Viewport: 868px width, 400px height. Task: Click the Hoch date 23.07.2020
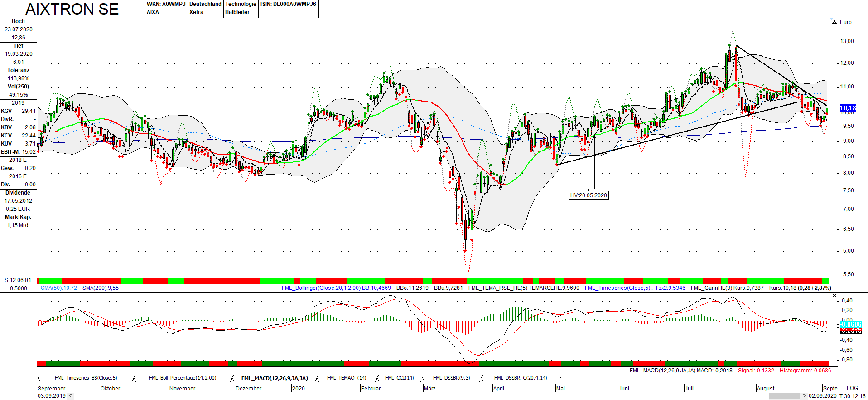[19, 29]
